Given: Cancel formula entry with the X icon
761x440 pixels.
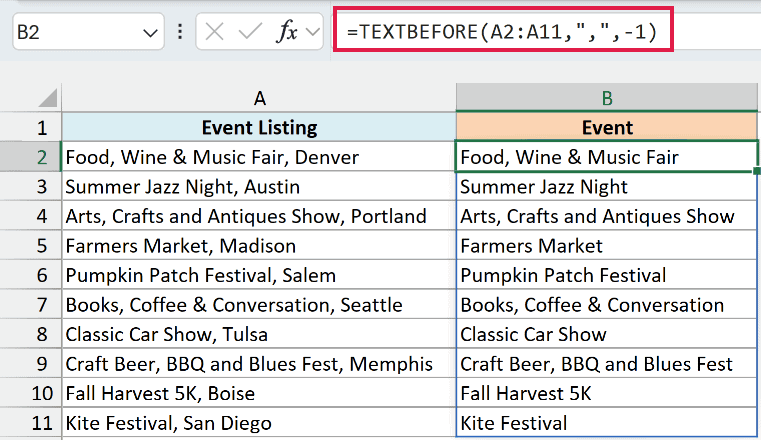Looking at the screenshot, I should point(214,33).
